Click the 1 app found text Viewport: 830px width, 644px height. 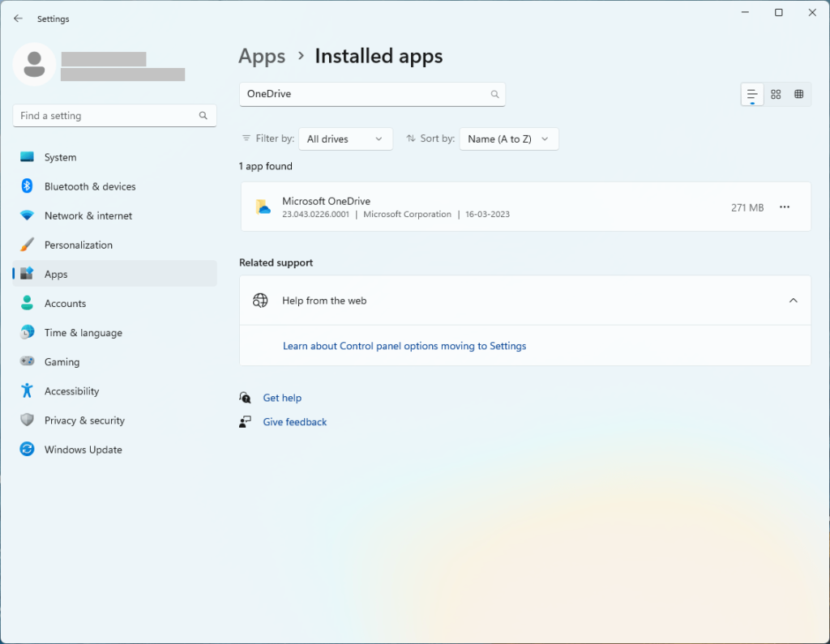coord(265,166)
